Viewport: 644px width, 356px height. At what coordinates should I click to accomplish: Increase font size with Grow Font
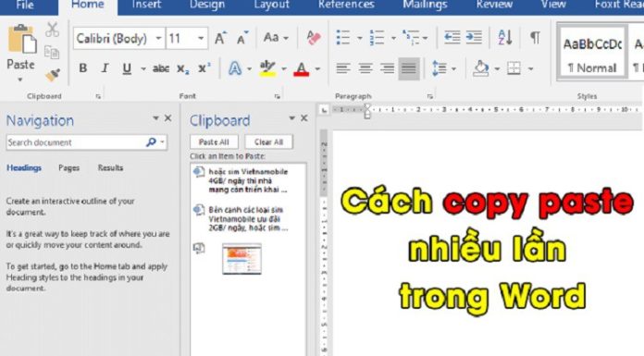pos(220,38)
